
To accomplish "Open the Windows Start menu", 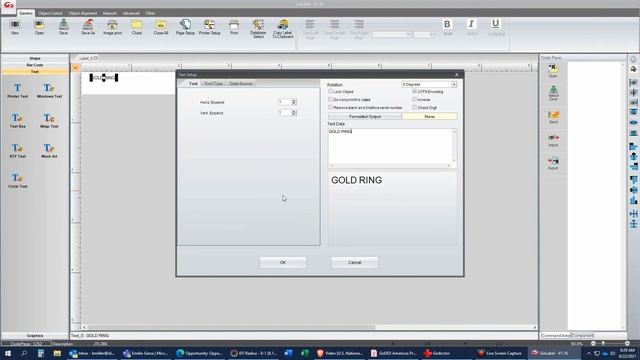I will pos(7,353).
